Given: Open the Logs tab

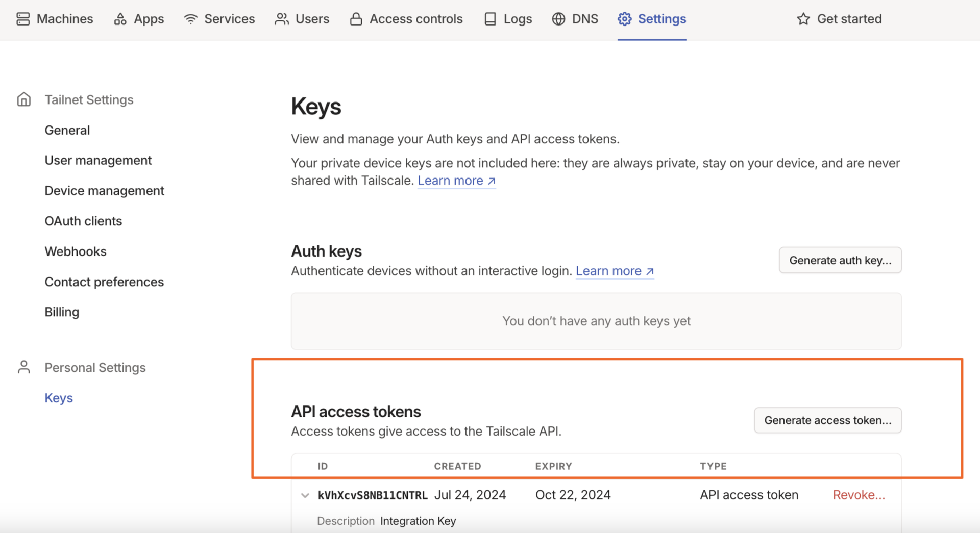Looking at the screenshot, I should (x=508, y=19).
